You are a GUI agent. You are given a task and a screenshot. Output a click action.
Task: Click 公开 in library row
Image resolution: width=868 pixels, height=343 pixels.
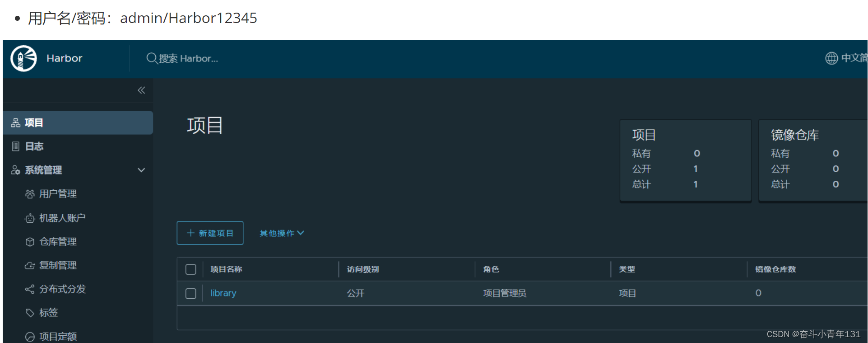coord(356,293)
